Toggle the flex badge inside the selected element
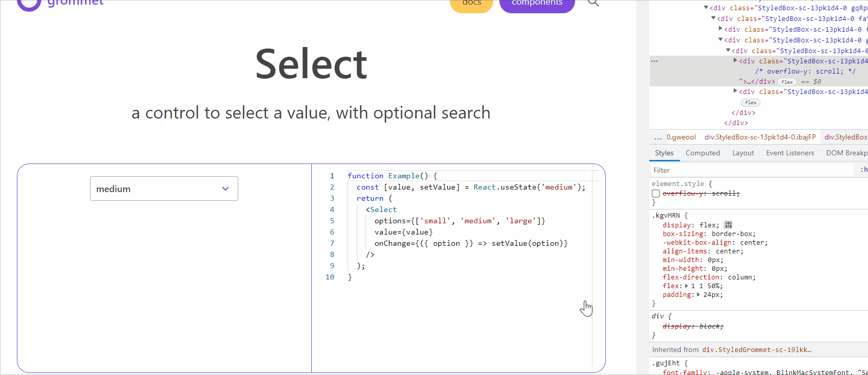This screenshot has height=375, width=868. tap(787, 82)
